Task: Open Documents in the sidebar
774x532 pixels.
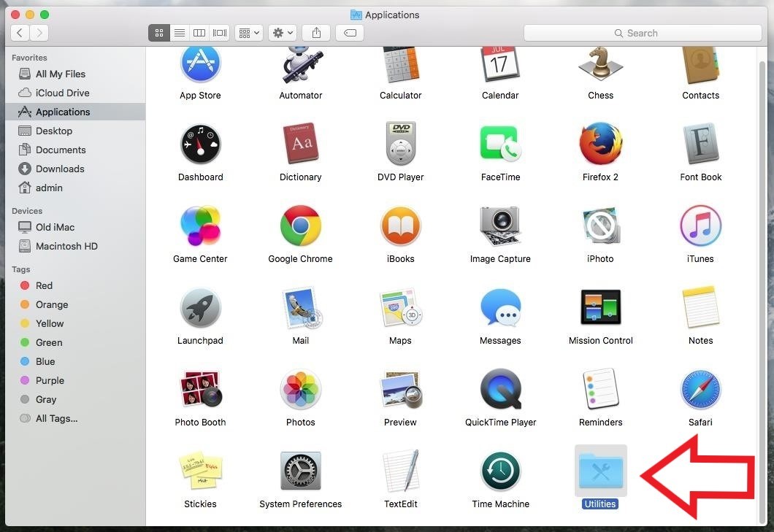Action: [75, 150]
